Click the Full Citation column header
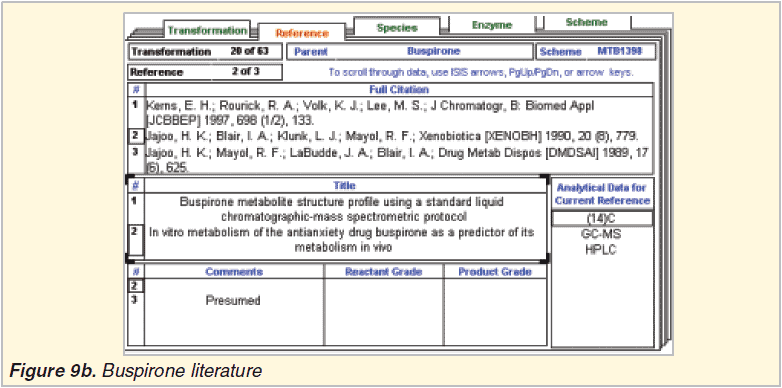This screenshot has width=782, height=388. coord(398,90)
